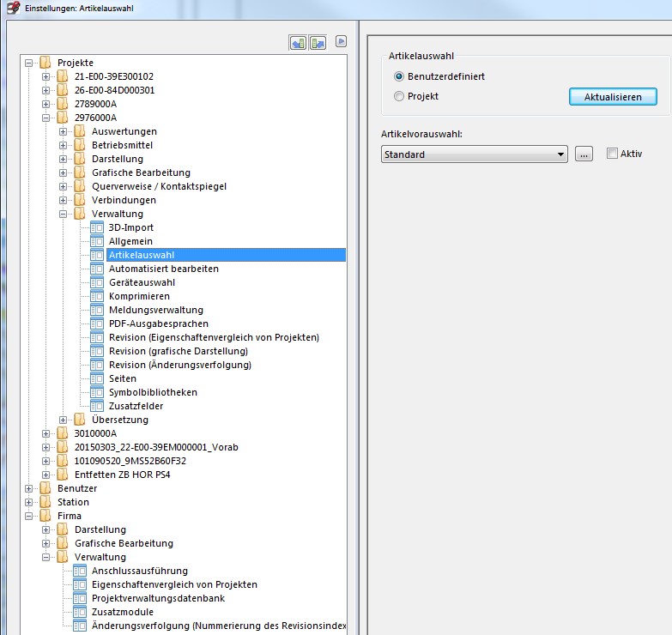Click the folder icon of Benutzer
This screenshot has width=672, height=635.
pyautogui.click(x=45, y=488)
